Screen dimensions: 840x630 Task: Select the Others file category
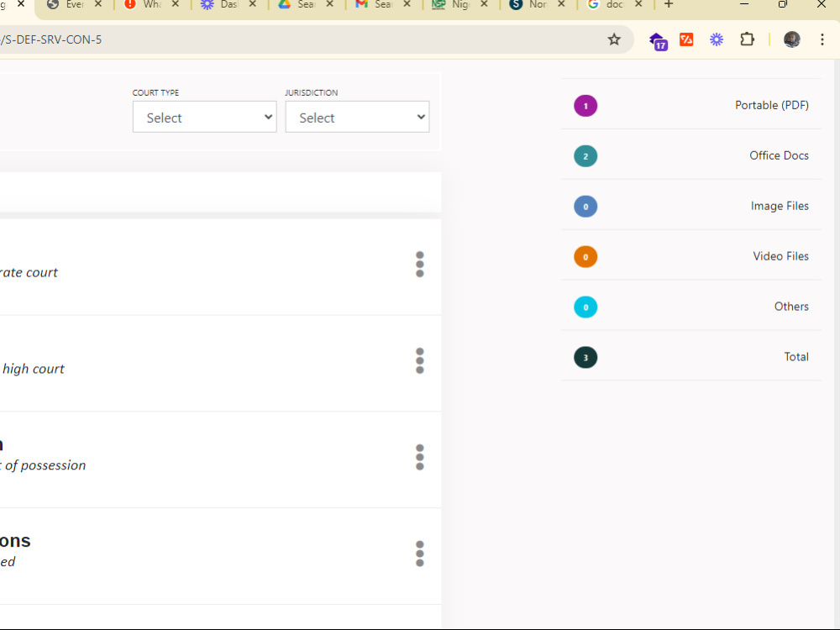click(x=691, y=307)
